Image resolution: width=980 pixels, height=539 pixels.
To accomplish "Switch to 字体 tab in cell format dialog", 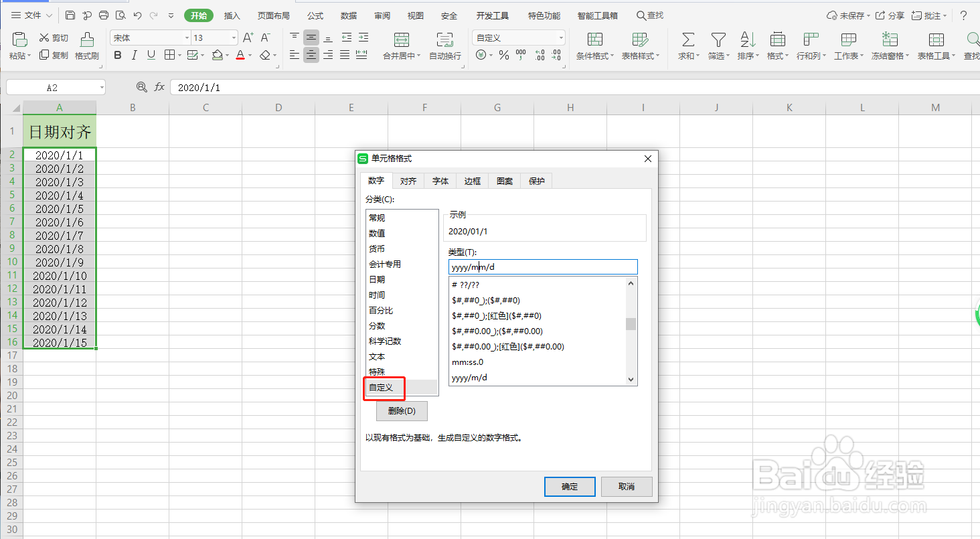I will click(440, 181).
